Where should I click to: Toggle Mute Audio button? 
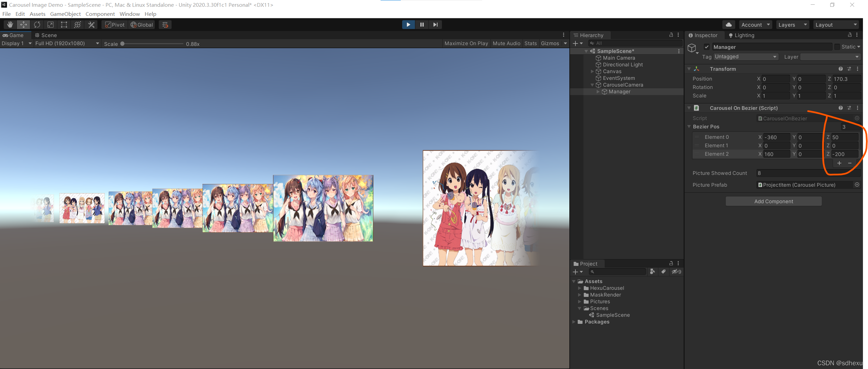click(x=506, y=43)
